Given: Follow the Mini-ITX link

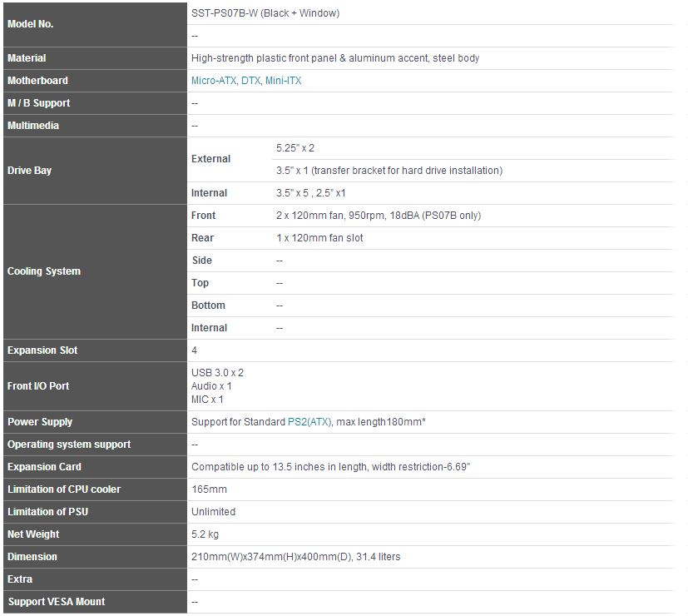Looking at the screenshot, I should coord(283,81).
